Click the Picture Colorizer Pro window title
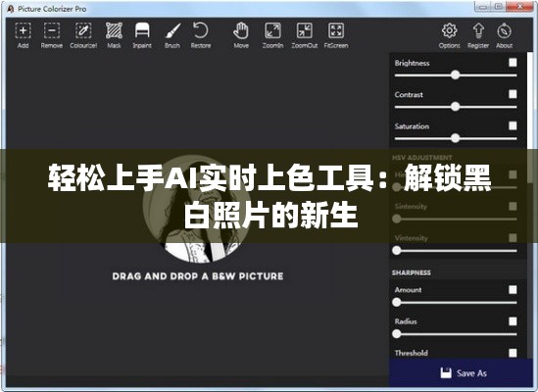Viewport: 538px width, 392px height. point(52,9)
